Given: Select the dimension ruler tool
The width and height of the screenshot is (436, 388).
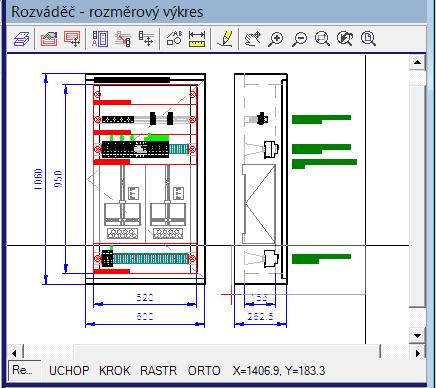Looking at the screenshot, I should (197, 39).
